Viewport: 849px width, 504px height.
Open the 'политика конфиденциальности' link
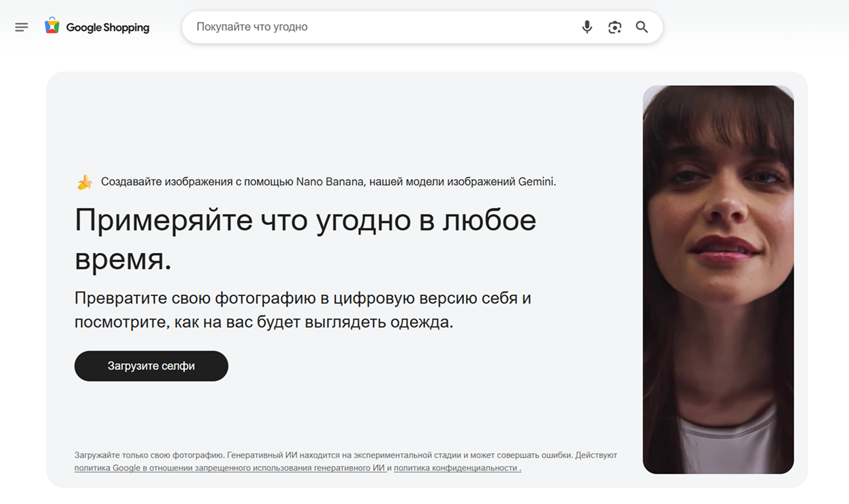(x=457, y=468)
